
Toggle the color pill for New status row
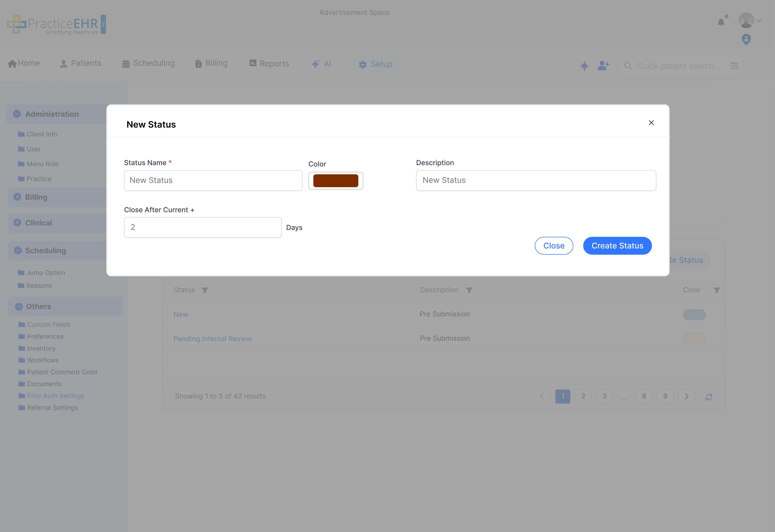(x=694, y=314)
